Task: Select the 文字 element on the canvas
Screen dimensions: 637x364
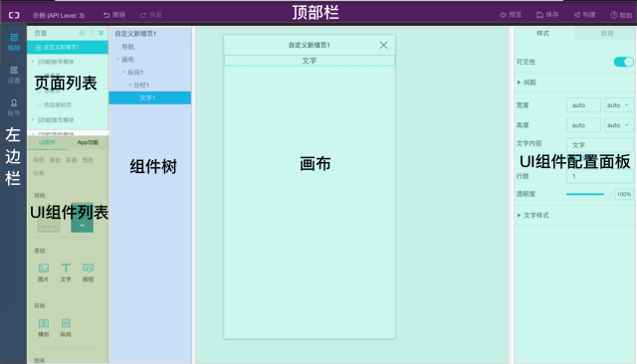Action: [310, 61]
